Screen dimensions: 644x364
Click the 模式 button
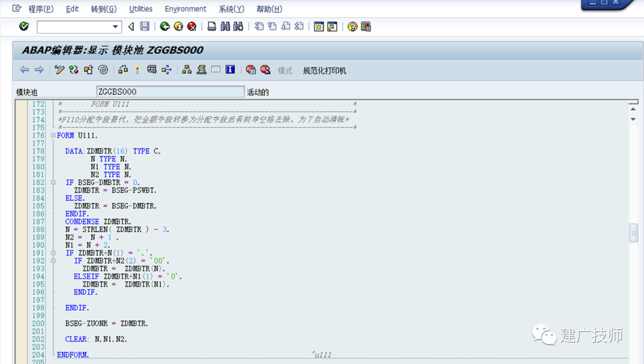(x=284, y=70)
